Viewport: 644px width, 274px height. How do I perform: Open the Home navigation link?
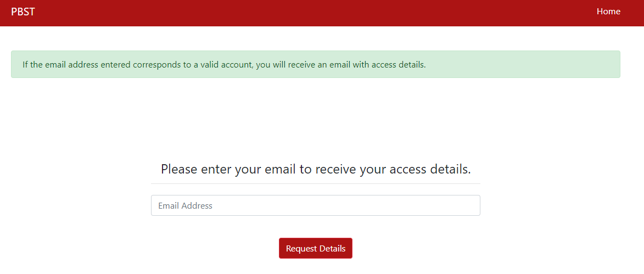608,12
